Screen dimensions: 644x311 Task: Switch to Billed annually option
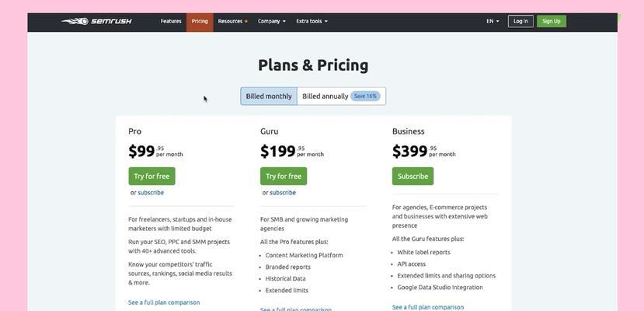click(325, 96)
